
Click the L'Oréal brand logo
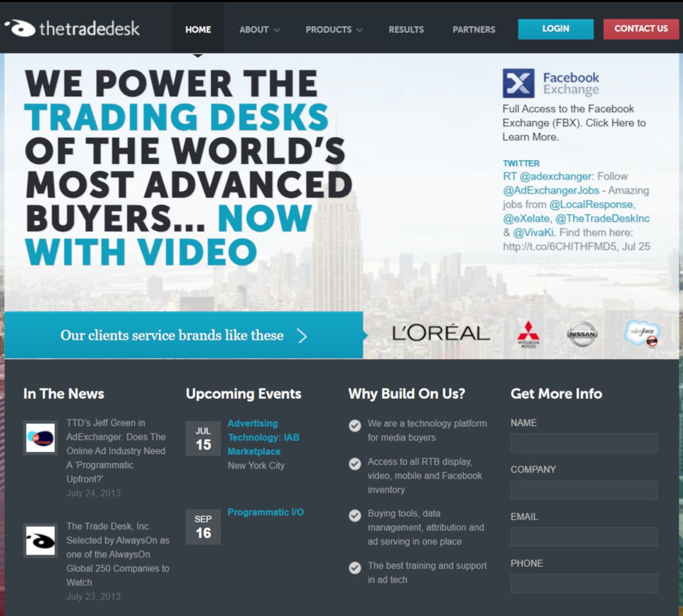pos(441,334)
